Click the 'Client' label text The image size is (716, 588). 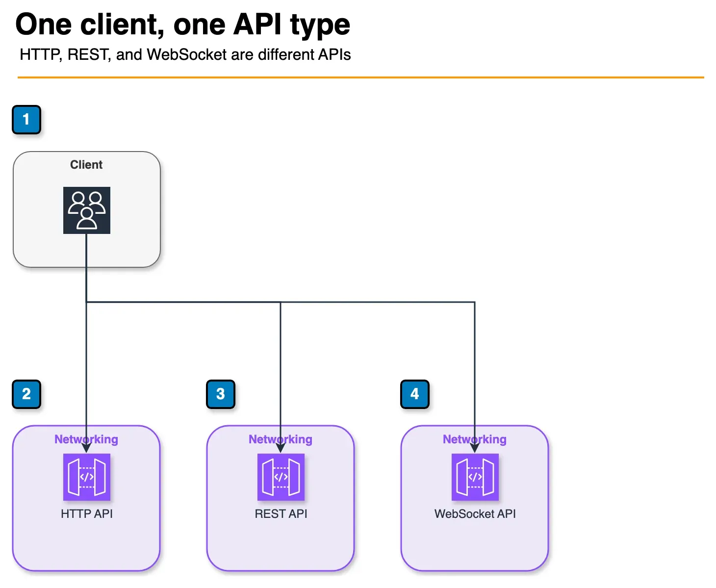[x=86, y=165]
